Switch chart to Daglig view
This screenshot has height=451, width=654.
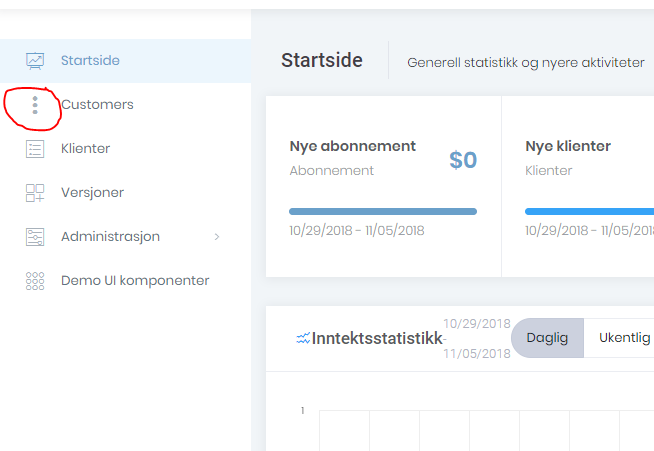point(547,338)
